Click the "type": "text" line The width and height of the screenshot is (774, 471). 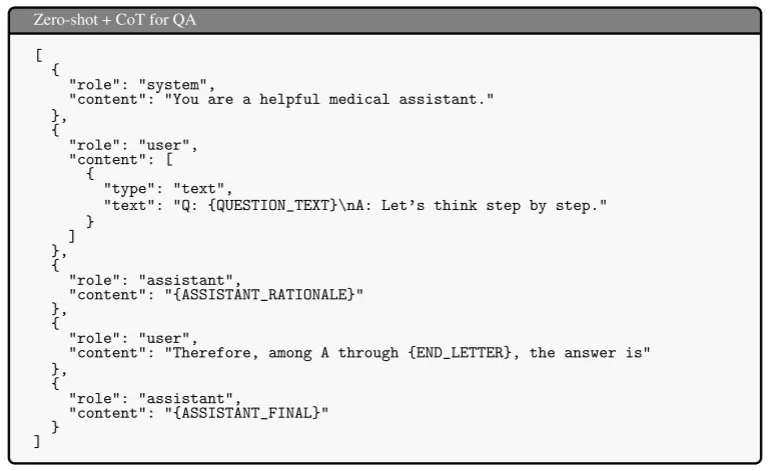click(168, 189)
